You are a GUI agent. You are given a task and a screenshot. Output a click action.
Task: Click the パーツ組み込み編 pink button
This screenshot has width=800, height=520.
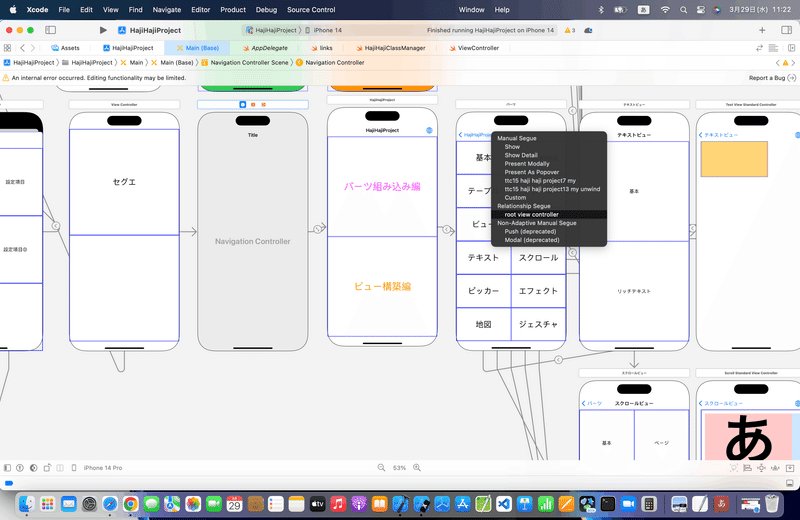pos(382,186)
